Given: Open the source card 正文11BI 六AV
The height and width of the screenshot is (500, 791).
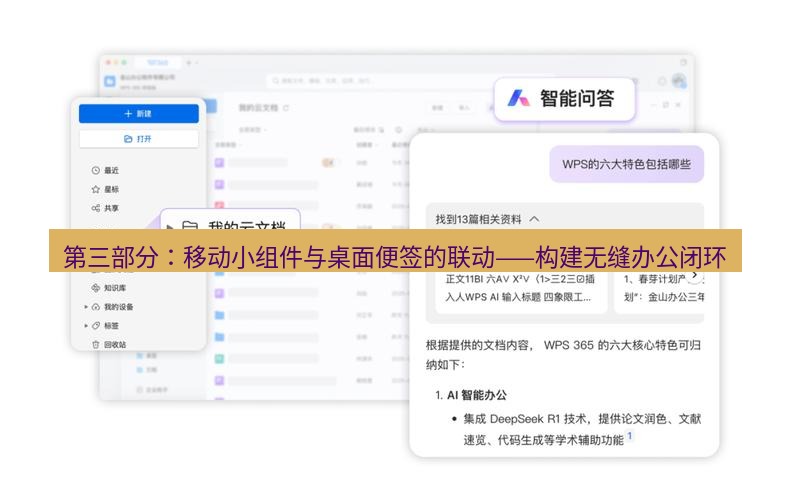Looking at the screenshot, I should click(521, 293).
